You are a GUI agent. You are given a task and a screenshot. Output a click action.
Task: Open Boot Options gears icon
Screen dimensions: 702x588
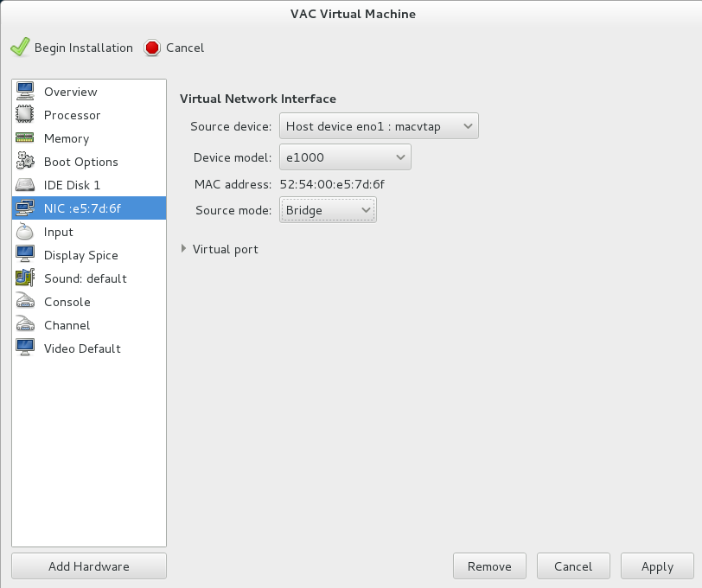[25, 161]
